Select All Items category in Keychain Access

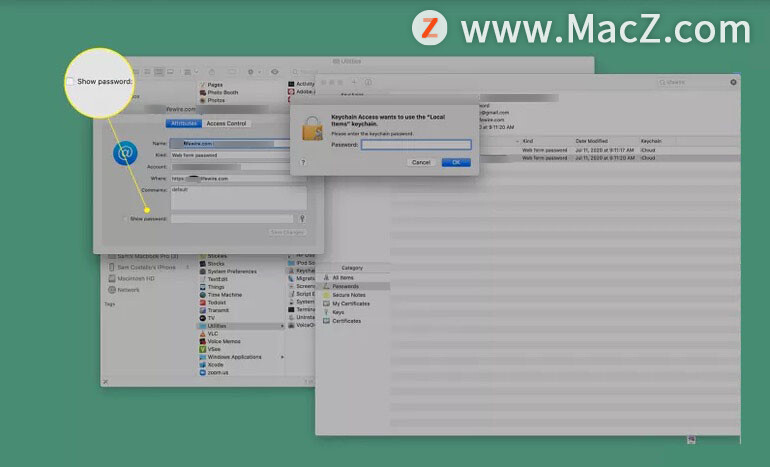coord(343,278)
